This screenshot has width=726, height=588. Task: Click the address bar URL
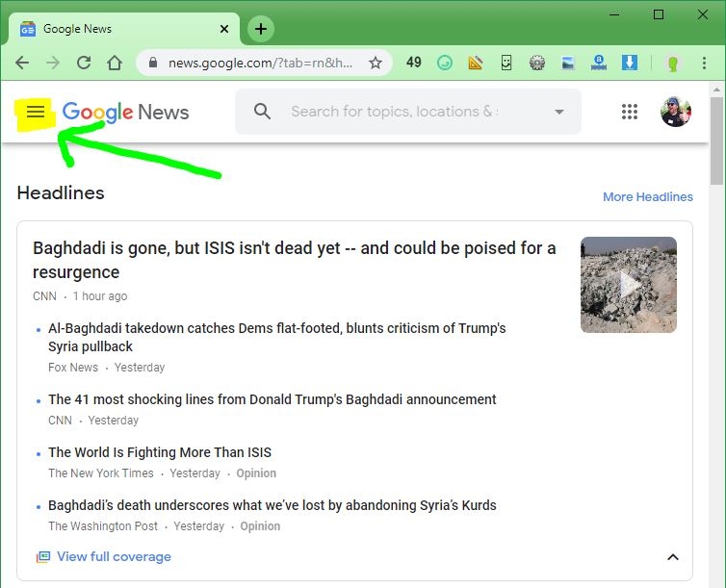(x=260, y=63)
